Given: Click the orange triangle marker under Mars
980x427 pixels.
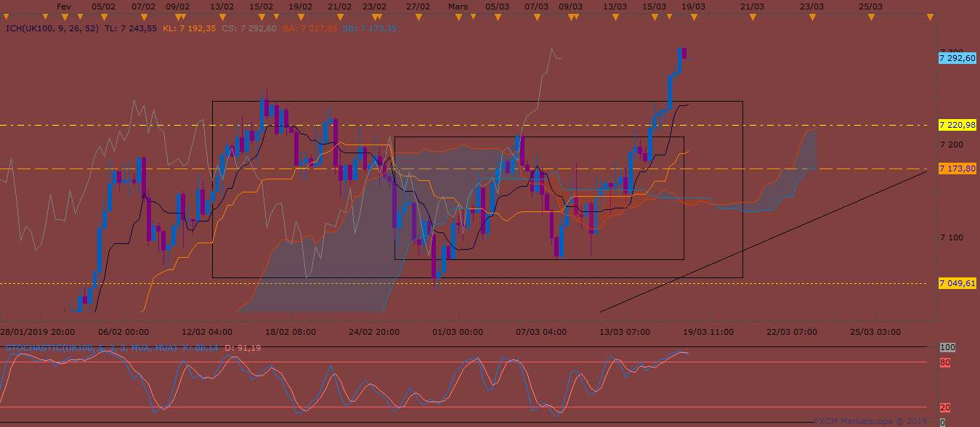Looking at the screenshot, I should pos(458,17).
